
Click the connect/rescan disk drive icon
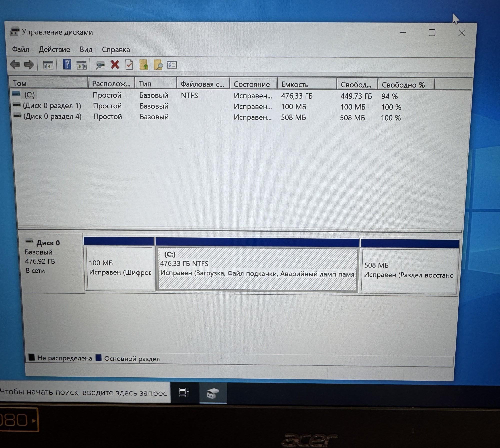100,65
